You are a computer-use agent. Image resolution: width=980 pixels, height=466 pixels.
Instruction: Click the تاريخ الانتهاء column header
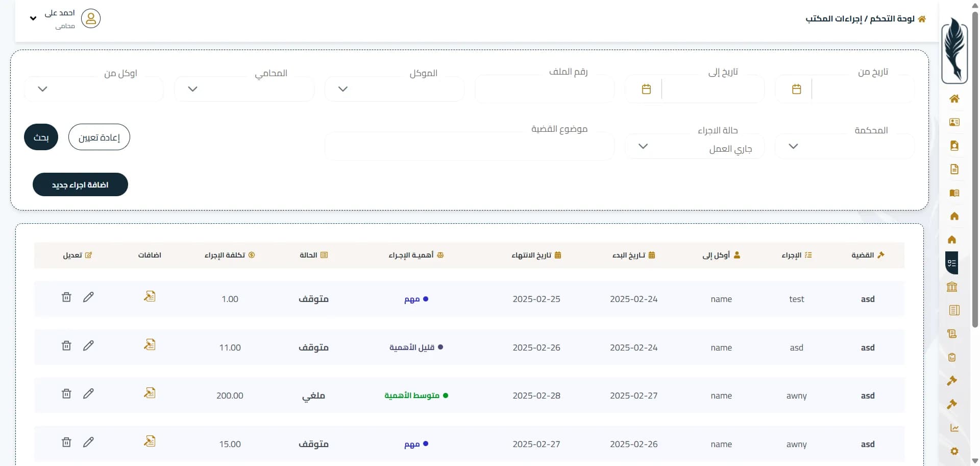[x=536, y=255]
